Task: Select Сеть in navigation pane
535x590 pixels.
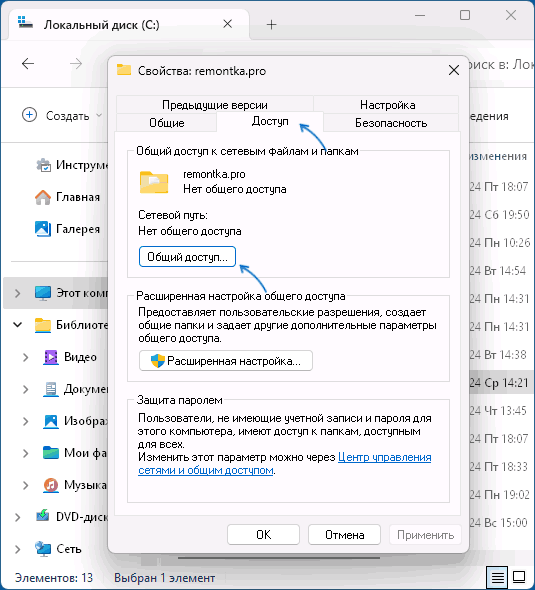Action: coord(68,549)
